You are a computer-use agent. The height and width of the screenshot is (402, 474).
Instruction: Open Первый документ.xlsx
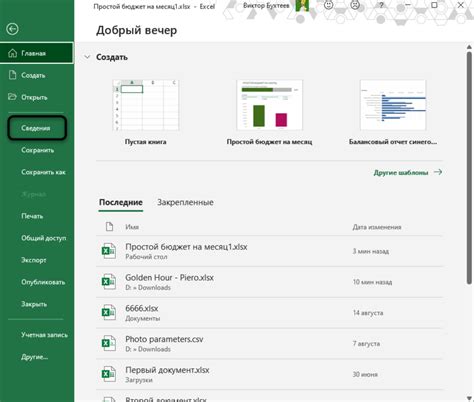(269, 374)
